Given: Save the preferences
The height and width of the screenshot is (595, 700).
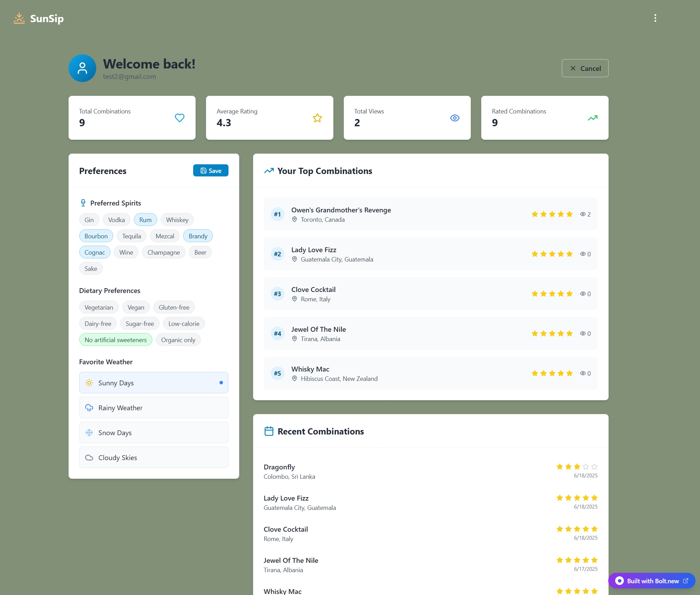Looking at the screenshot, I should coord(210,171).
